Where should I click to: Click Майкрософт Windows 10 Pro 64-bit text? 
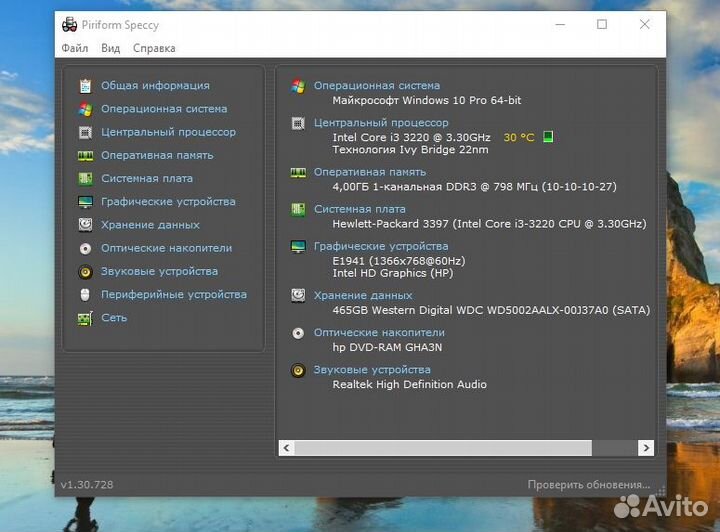coord(427,101)
